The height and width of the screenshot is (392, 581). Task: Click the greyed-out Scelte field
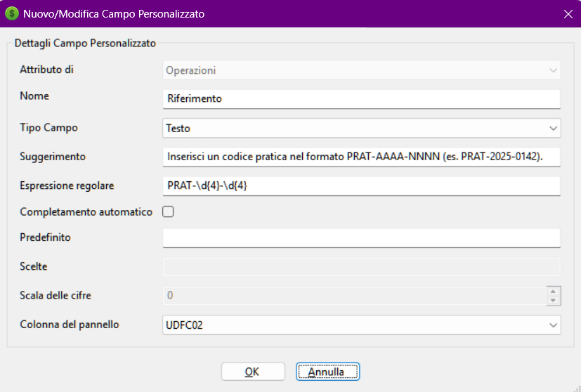[x=361, y=267]
